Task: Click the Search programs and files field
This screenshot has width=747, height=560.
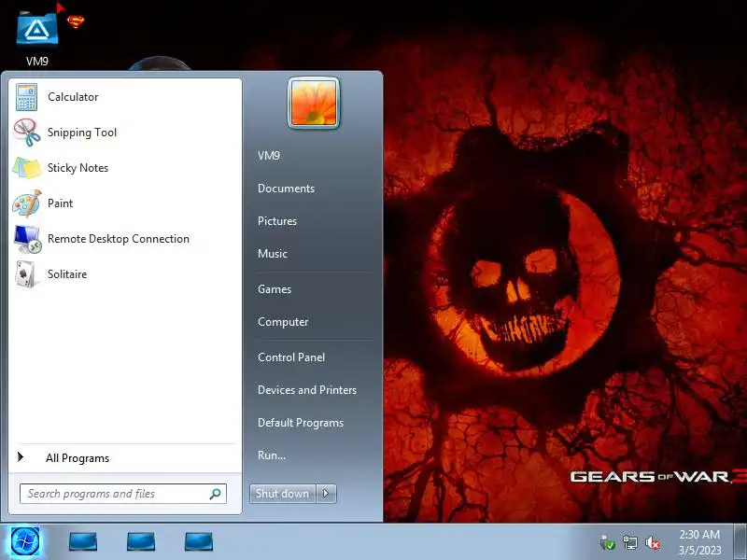Action: (123, 494)
